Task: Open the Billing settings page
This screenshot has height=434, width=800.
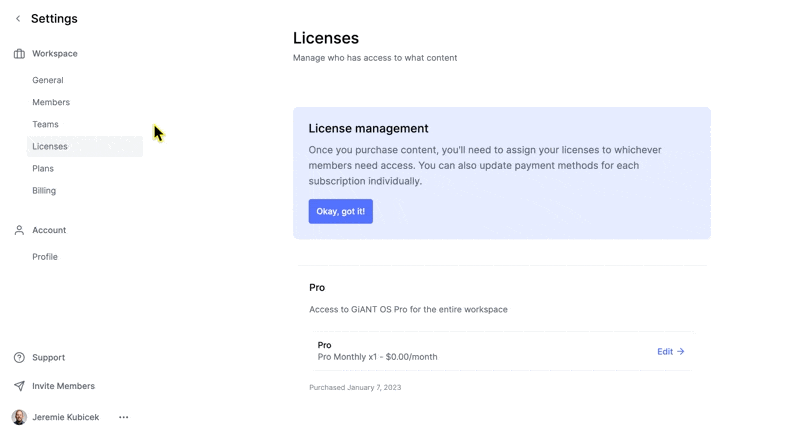Action: (44, 190)
